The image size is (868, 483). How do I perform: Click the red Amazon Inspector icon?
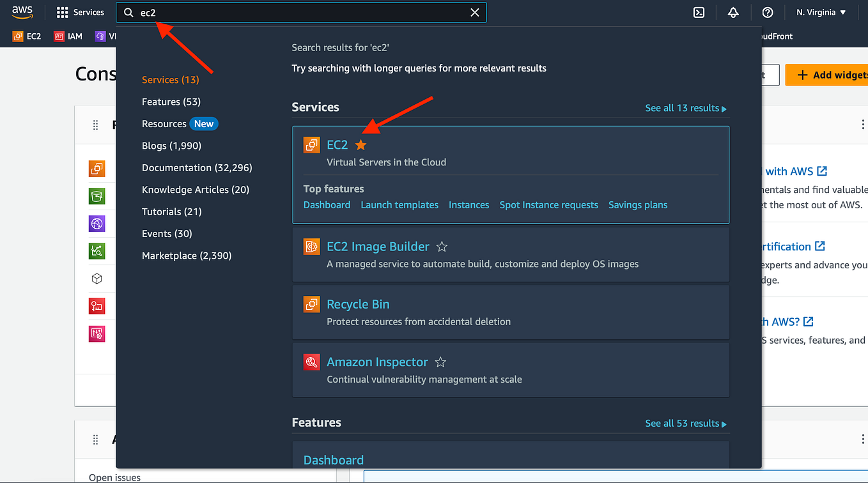(312, 362)
